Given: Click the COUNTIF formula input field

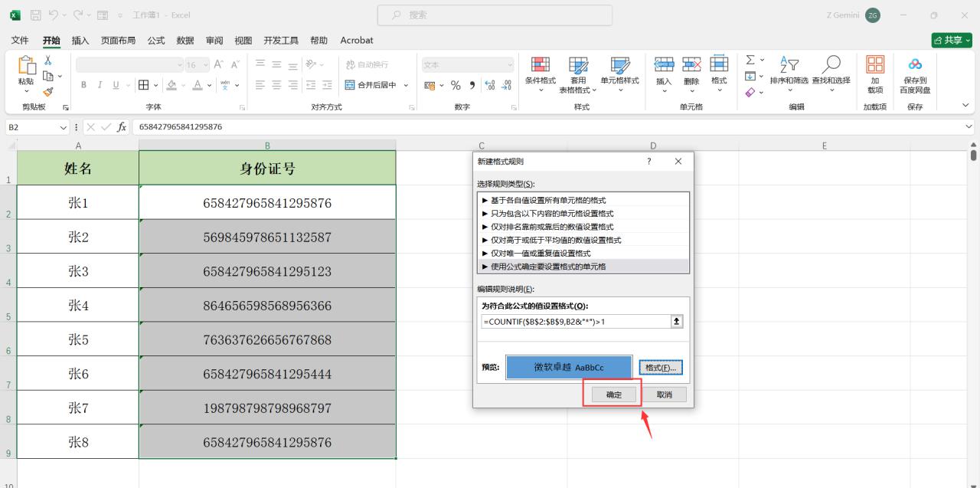Looking at the screenshot, I should (x=575, y=321).
